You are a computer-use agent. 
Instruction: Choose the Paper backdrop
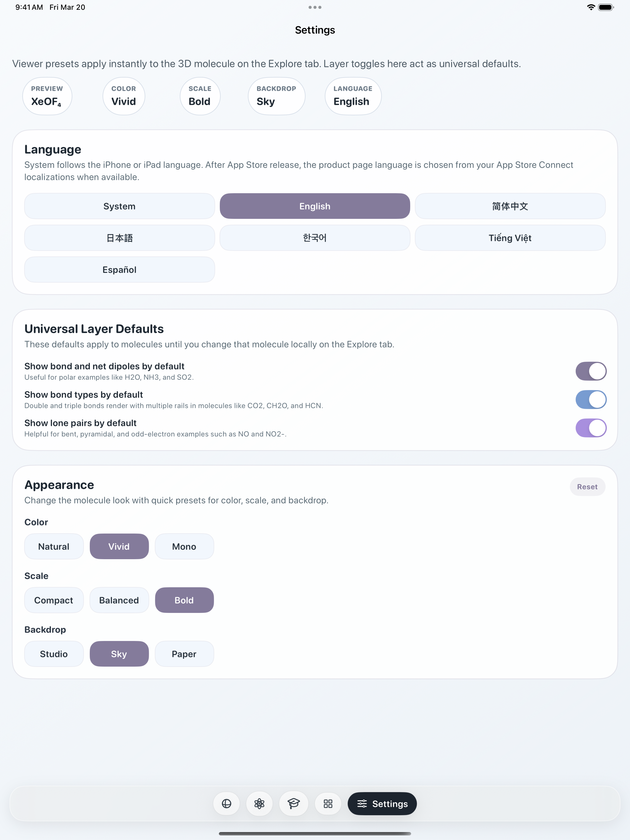(184, 654)
